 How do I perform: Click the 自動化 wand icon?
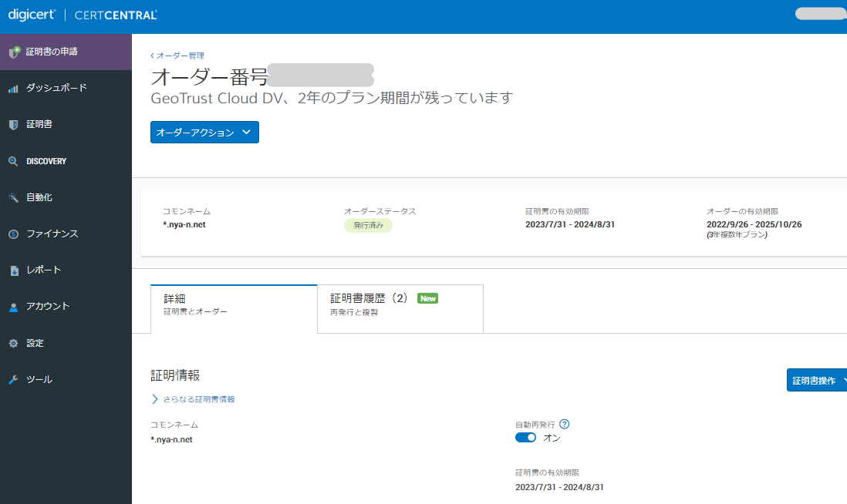(14, 197)
